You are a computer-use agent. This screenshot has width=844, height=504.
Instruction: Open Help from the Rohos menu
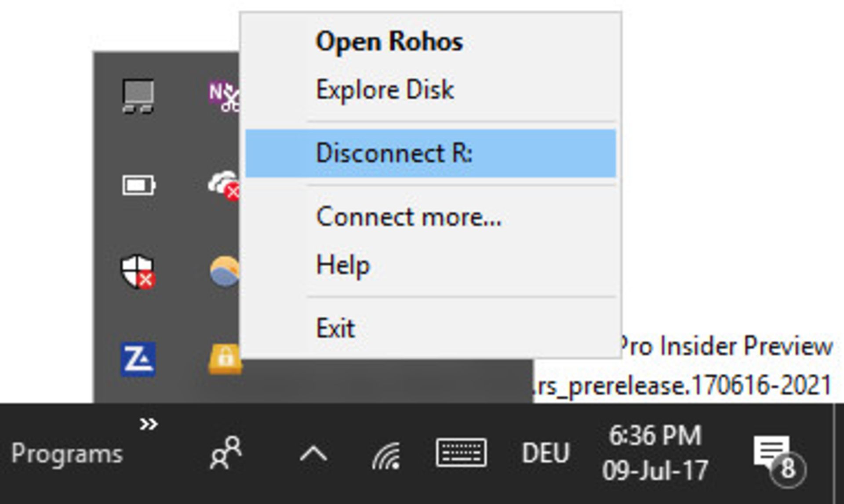click(x=343, y=264)
